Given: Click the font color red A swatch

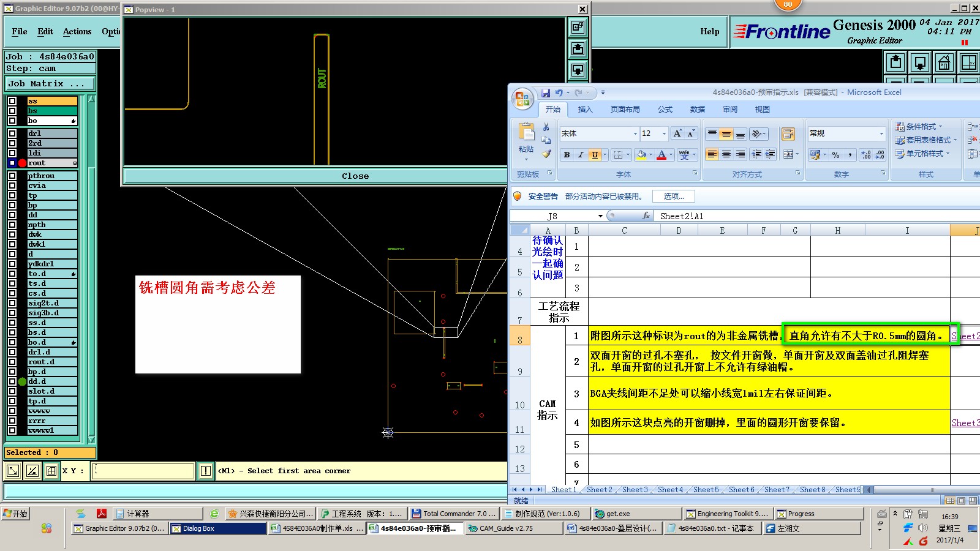Looking at the screenshot, I should 661,155.
